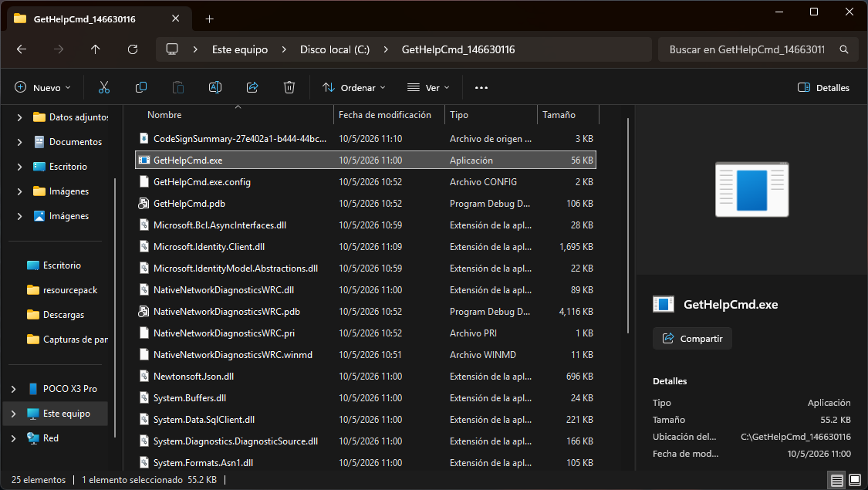
Task: Select Capturas de pantalla sidebar folder
Action: point(62,339)
